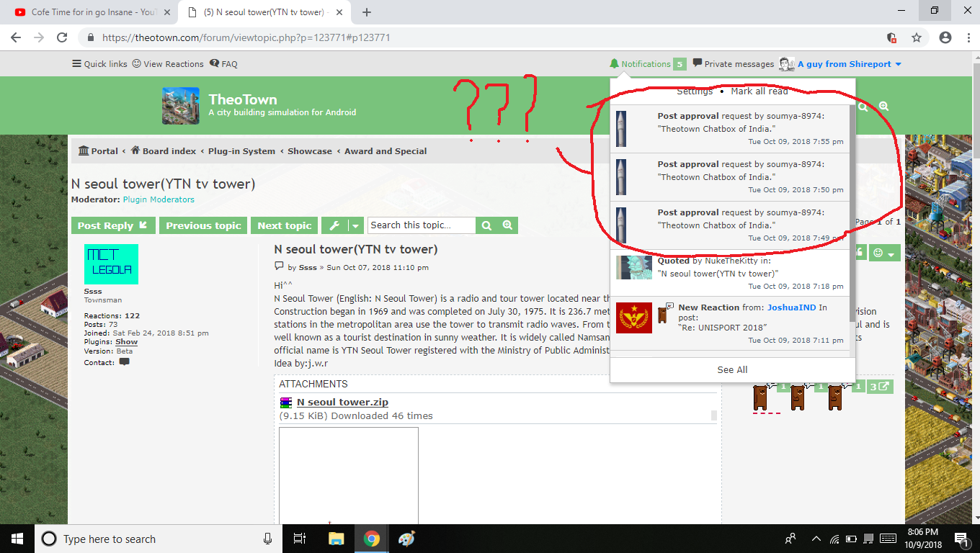Go to Board index breadcrumb
The height and width of the screenshot is (553, 980).
163,151
